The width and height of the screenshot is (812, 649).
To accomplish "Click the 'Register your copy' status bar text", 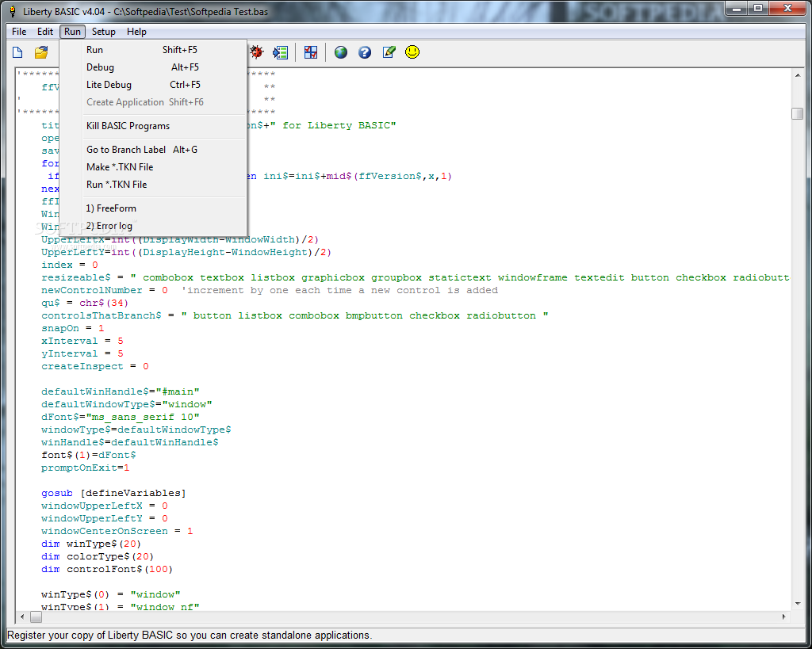I will (190, 636).
